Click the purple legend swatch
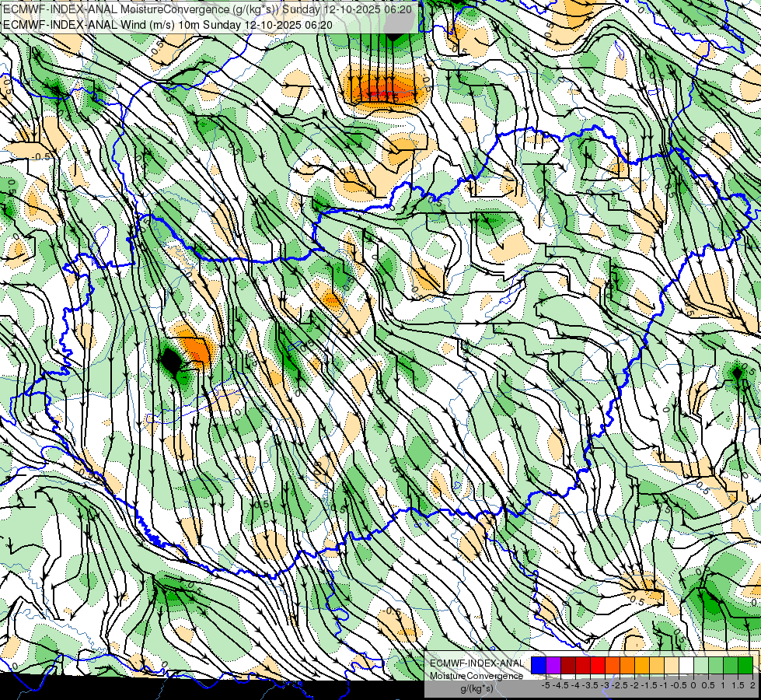761x700 pixels. [553, 666]
